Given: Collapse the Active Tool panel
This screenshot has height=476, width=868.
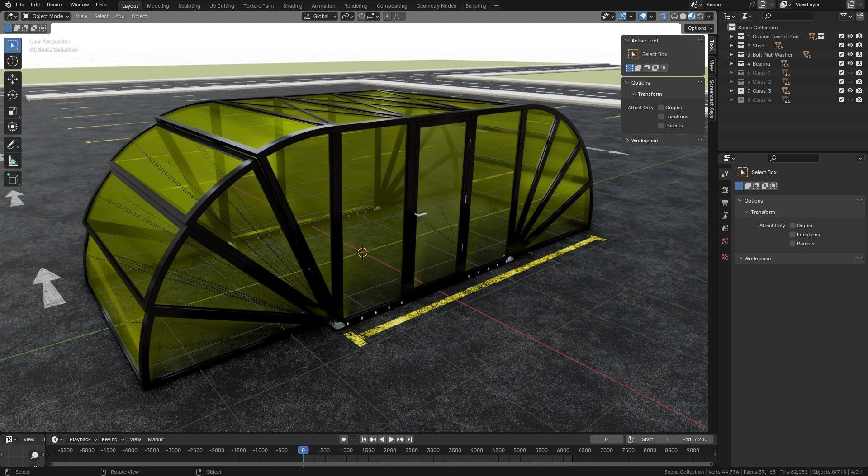Looking at the screenshot, I should (x=627, y=41).
